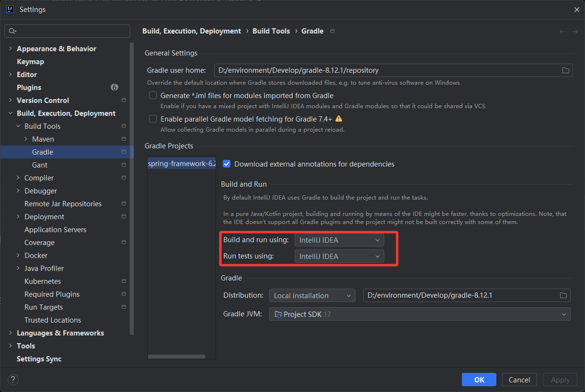Collapse the Build Tools node
585x392 pixels.
(x=18, y=126)
